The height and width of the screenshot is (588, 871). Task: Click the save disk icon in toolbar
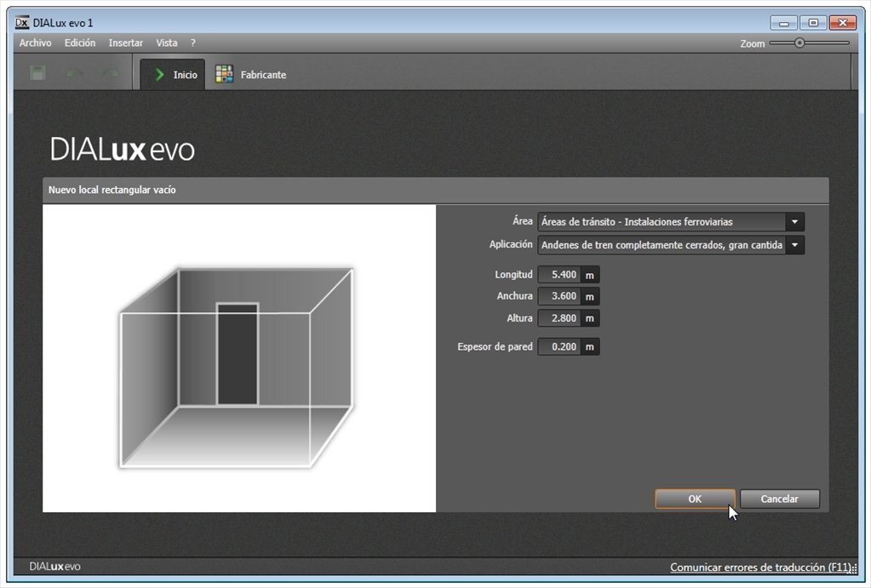(37, 73)
